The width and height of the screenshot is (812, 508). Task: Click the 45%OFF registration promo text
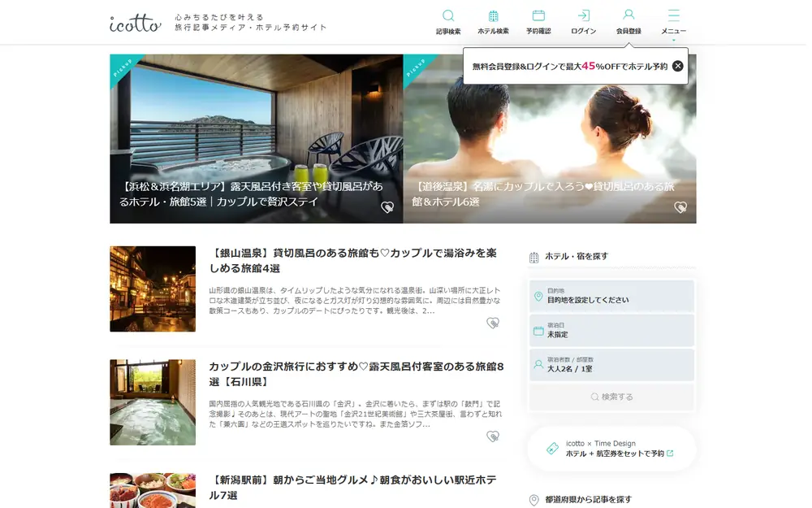click(570, 67)
